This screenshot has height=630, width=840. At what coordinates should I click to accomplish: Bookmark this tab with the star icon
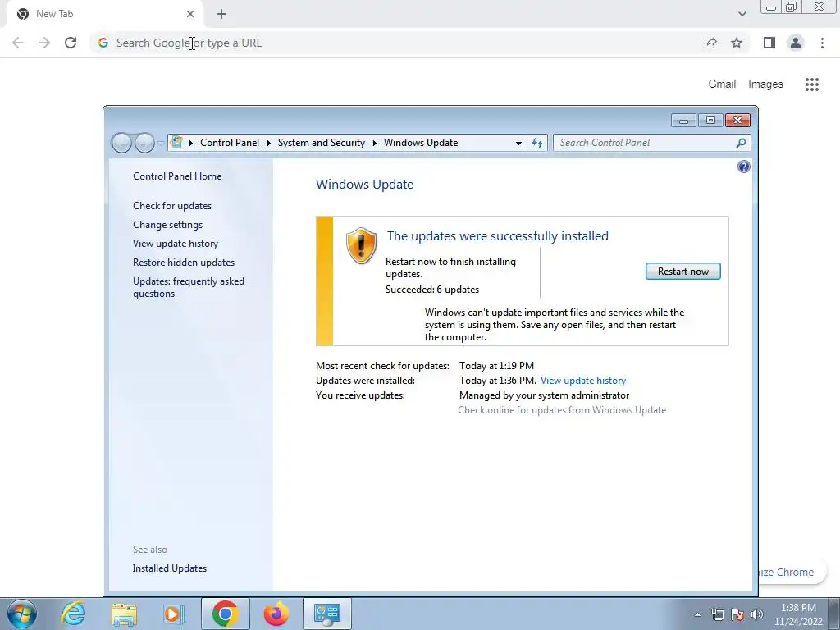point(737,43)
